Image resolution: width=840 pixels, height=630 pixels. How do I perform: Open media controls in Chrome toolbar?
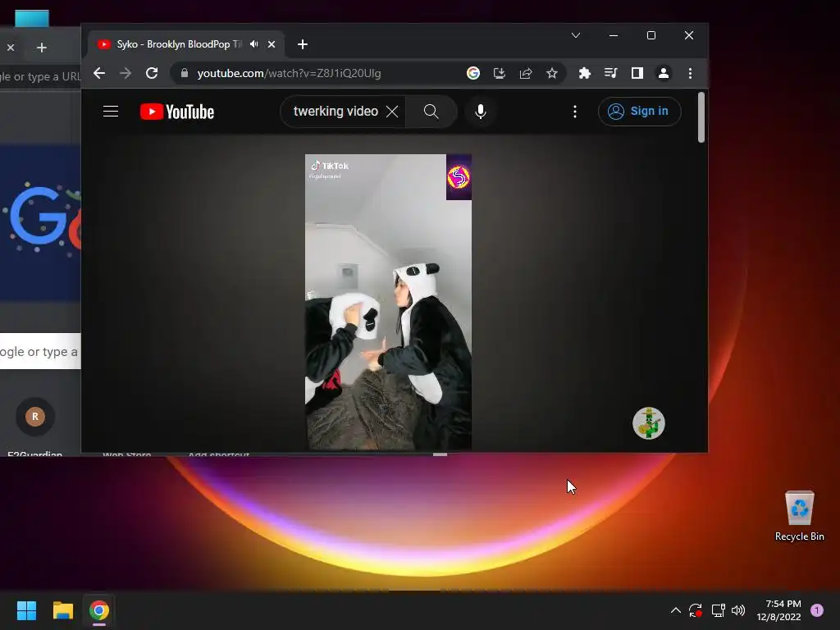(610, 73)
